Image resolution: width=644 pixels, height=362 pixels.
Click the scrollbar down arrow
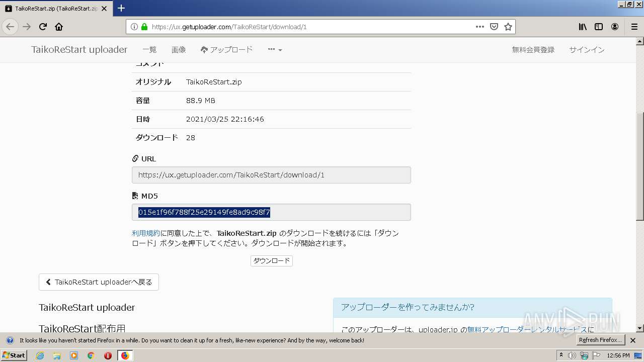(639, 328)
